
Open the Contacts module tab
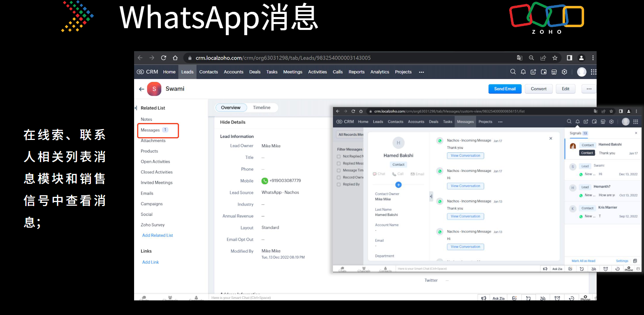208,72
